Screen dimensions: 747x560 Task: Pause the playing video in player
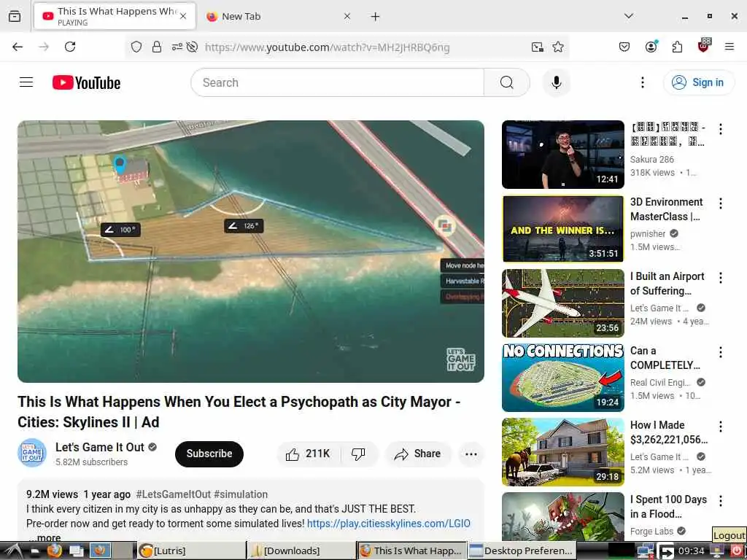pos(251,251)
